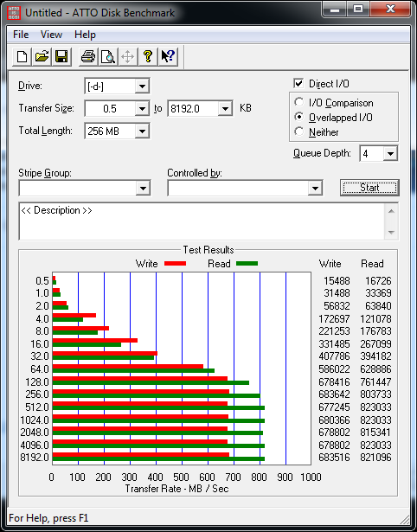The height and width of the screenshot is (532, 417).
Task: Choose the Neither radio option
Action: coord(299,131)
